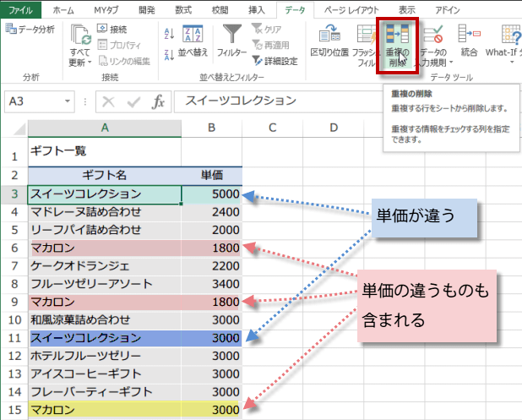Click in the formula bar text field
Image resolution: width=522 pixels, height=420 pixels.
[x=338, y=101]
